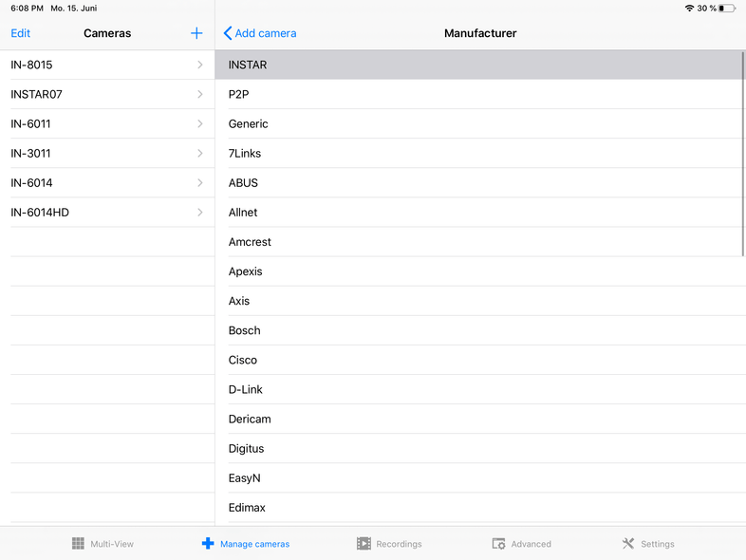Open the INSTAR07 camera entry
This screenshot has height=560, width=746.
[107, 94]
